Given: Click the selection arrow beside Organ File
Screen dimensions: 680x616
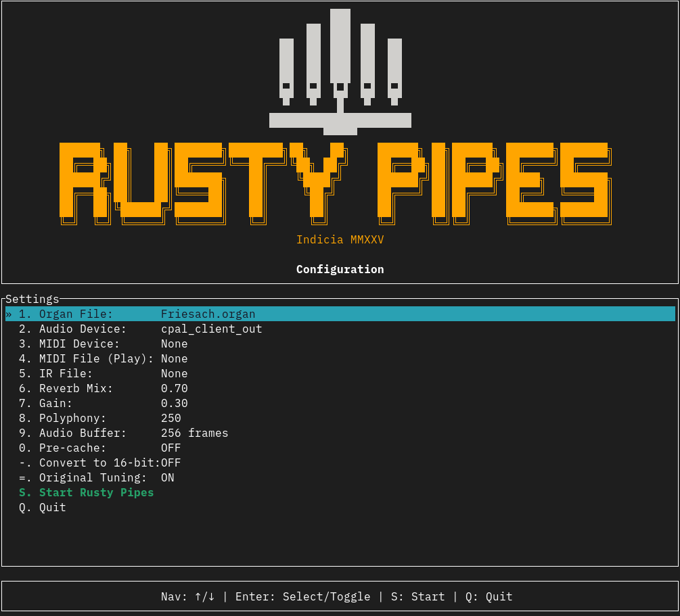Looking at the screenshot, I should (9, 314).
